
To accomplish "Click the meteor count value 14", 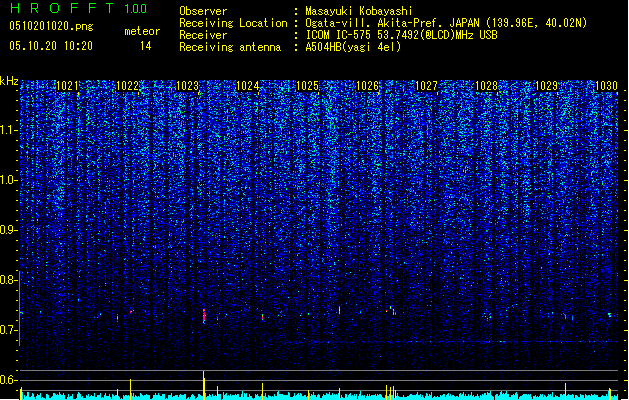I will pyautogui.click(x=146, y=46).
